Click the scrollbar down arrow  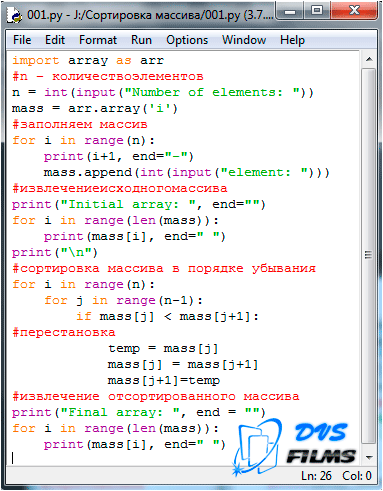point(369,457)
